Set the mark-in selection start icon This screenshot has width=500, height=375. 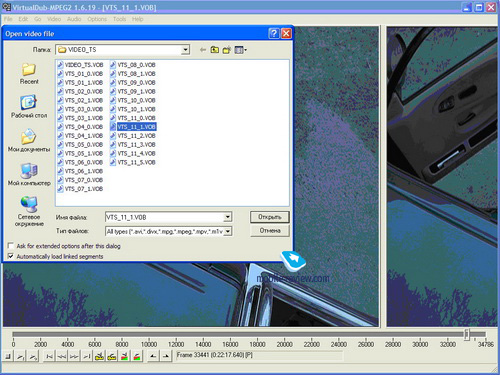pos(153,357)
